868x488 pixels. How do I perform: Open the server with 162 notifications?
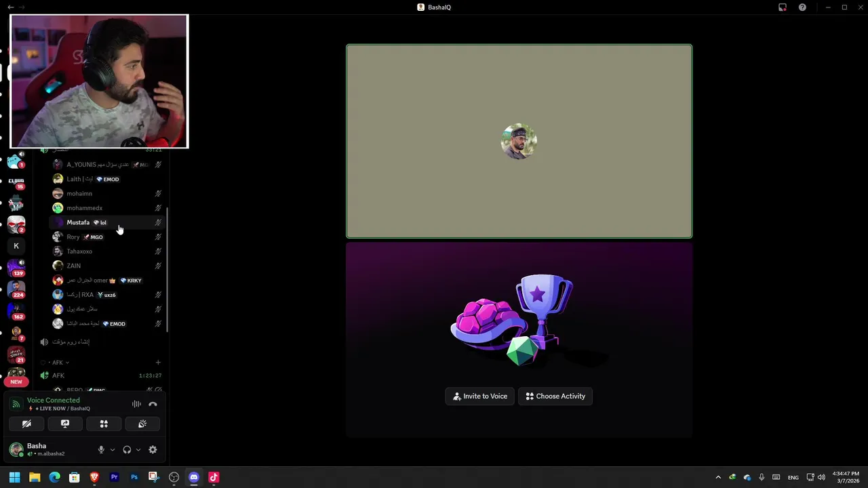click(x=16, y=311)
